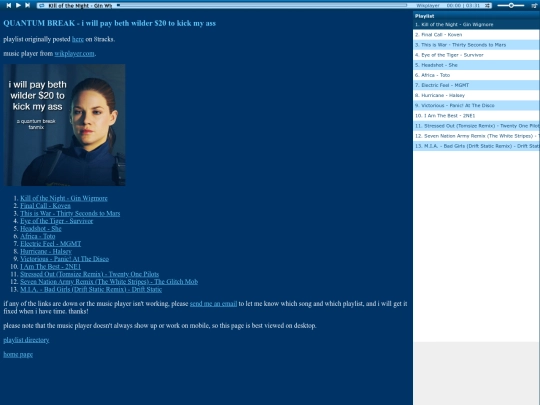Select track 2 Final Call in Playlist panel
The image size is (540, 405).
coord(476,35)
